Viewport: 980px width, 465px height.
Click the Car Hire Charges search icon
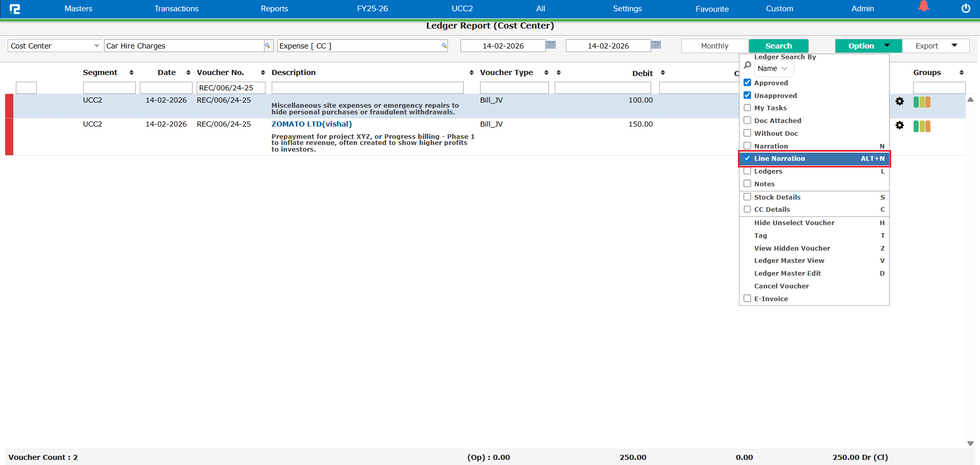coord(267,46)
